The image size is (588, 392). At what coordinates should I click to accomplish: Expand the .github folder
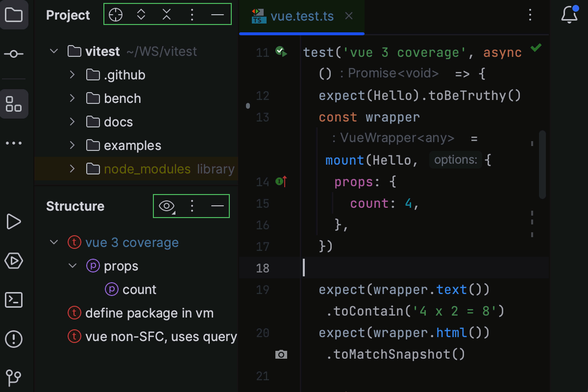pos(72,75)
